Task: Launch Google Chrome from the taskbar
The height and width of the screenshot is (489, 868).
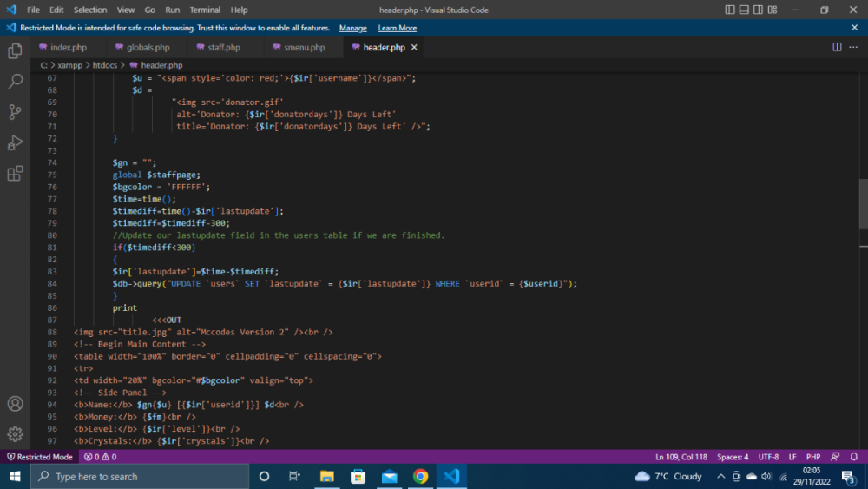Action: (420, 476)
